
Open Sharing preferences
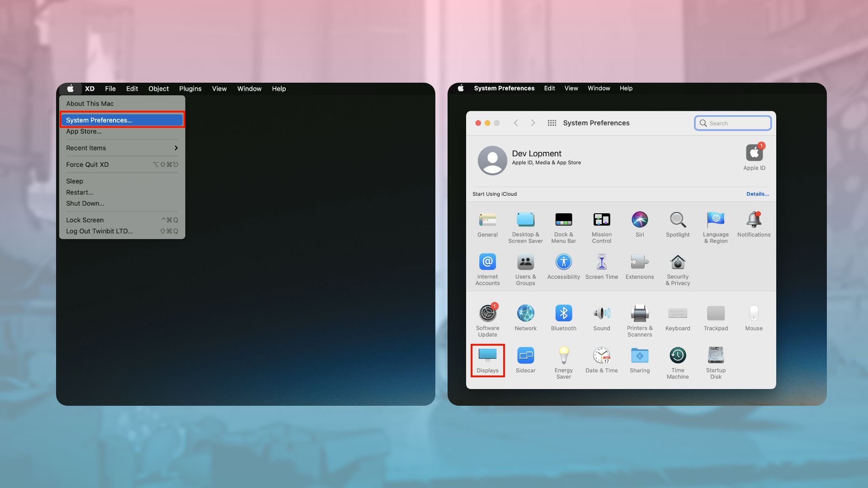tap(639, 360)
